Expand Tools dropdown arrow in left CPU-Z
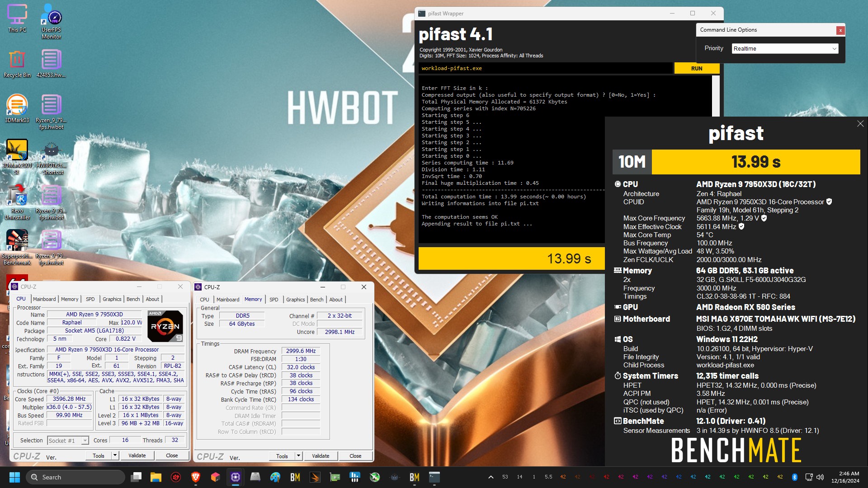Image resolution: width=868 pixels, height=488 pixels. pyautogui.click(x=115, y=455)
